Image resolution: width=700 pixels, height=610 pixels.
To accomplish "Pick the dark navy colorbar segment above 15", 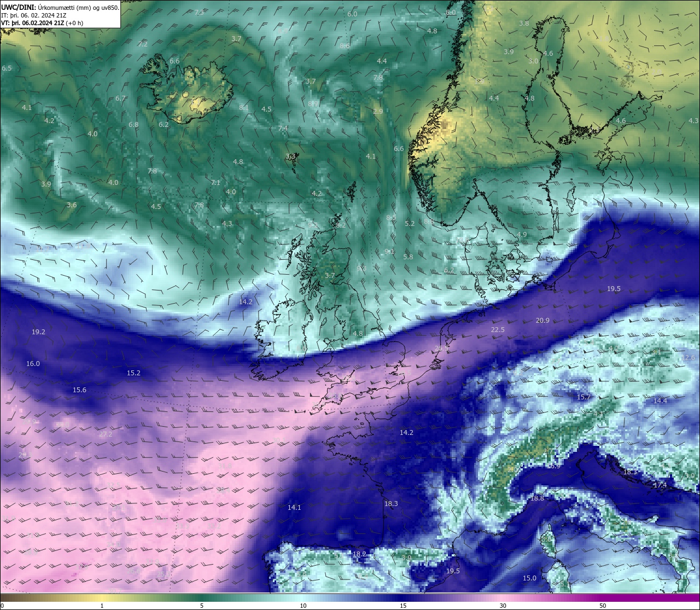I will (x=402, y=597).
